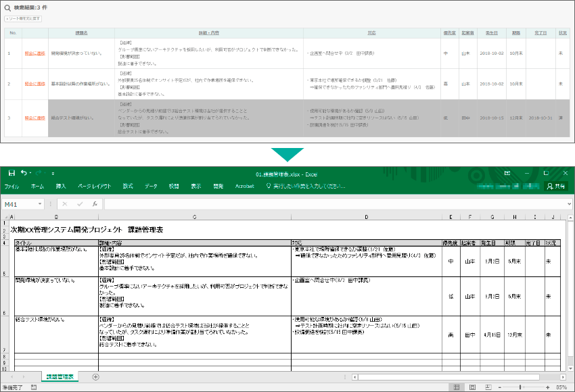Click the formula bar Enter checkmark icon
This screenshot has width=575, height=392.
click(80, 204)
